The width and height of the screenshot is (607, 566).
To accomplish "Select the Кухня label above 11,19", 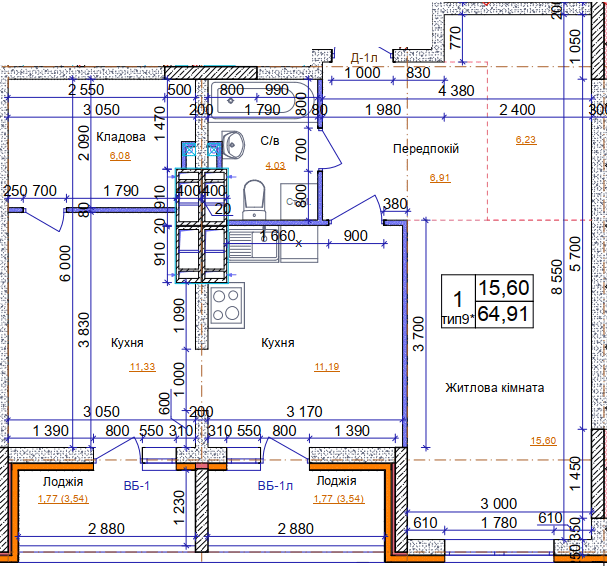I will (x=278, y=343).
